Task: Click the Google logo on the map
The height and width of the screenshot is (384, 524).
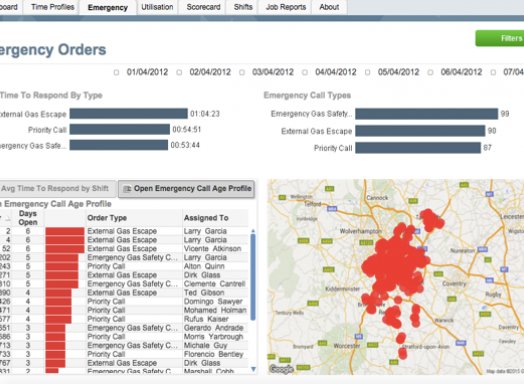Action: [281, 369]
